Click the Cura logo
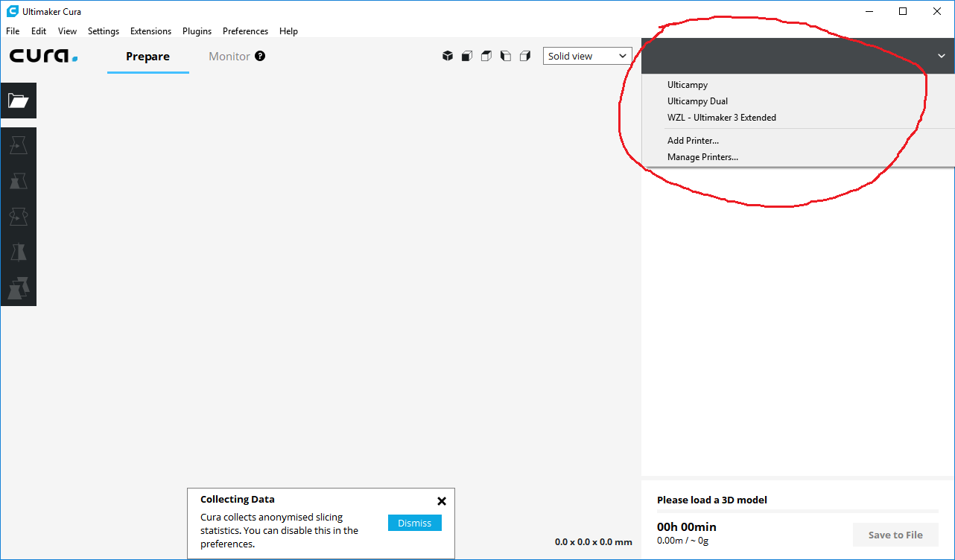955x560 pixels. click(x=43, y=56)
